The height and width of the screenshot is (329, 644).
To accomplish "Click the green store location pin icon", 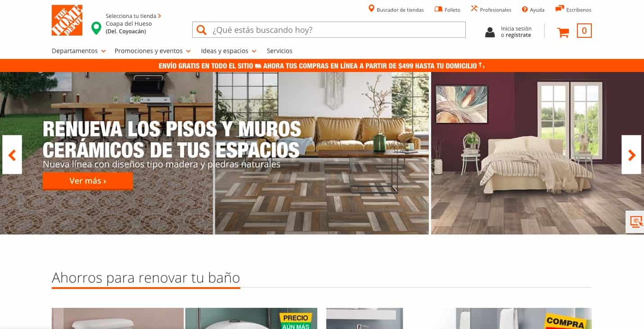I will coord(96,28).
